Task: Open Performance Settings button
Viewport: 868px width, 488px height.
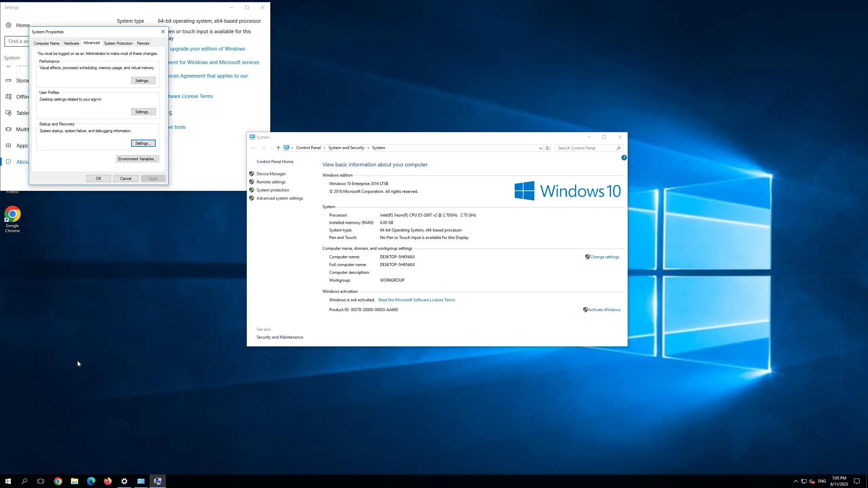Action: 143,81
